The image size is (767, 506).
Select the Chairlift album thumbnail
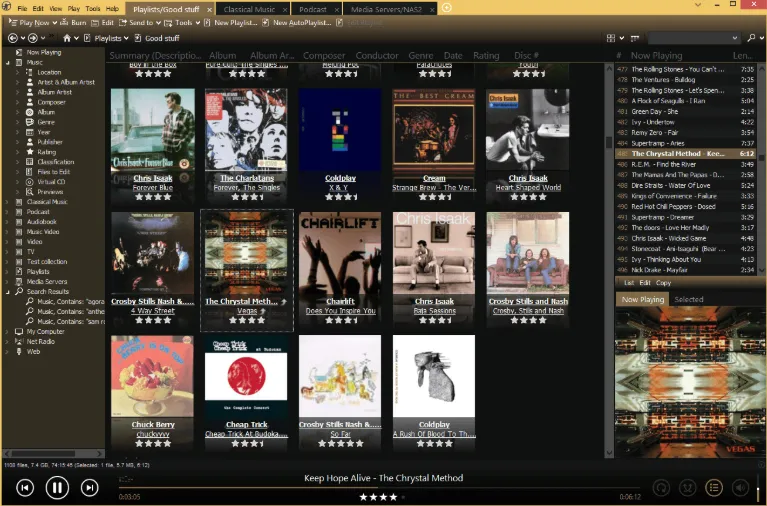point(340,253)
